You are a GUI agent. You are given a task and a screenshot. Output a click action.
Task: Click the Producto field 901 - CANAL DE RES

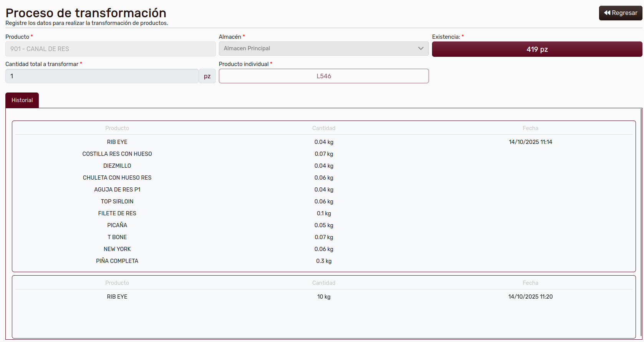[110, 49]
